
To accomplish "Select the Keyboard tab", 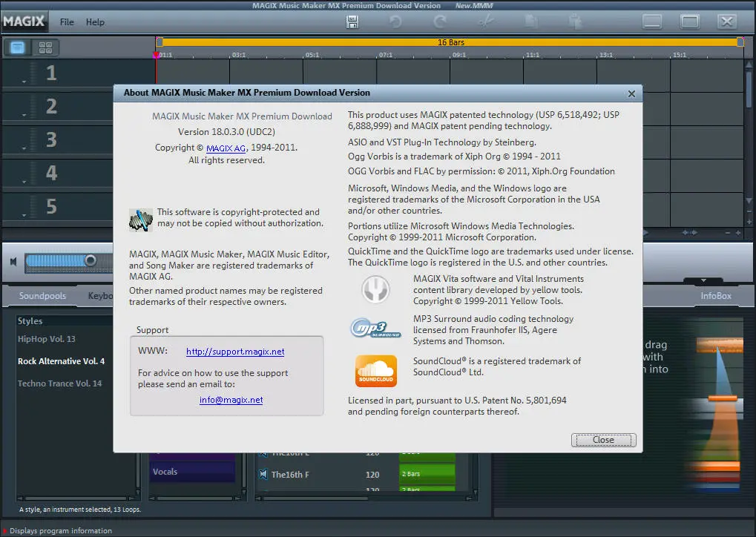I will (x=100, y=296).
